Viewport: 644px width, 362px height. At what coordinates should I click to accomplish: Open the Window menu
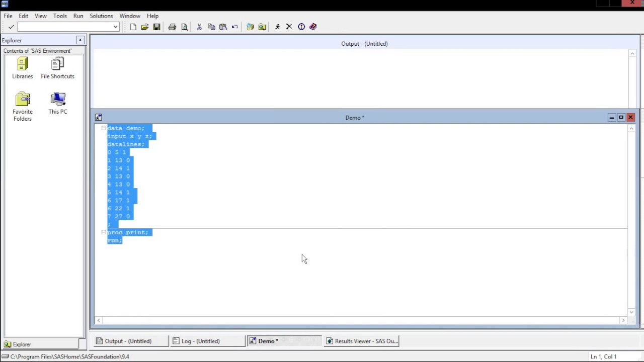tap(130, 16)
